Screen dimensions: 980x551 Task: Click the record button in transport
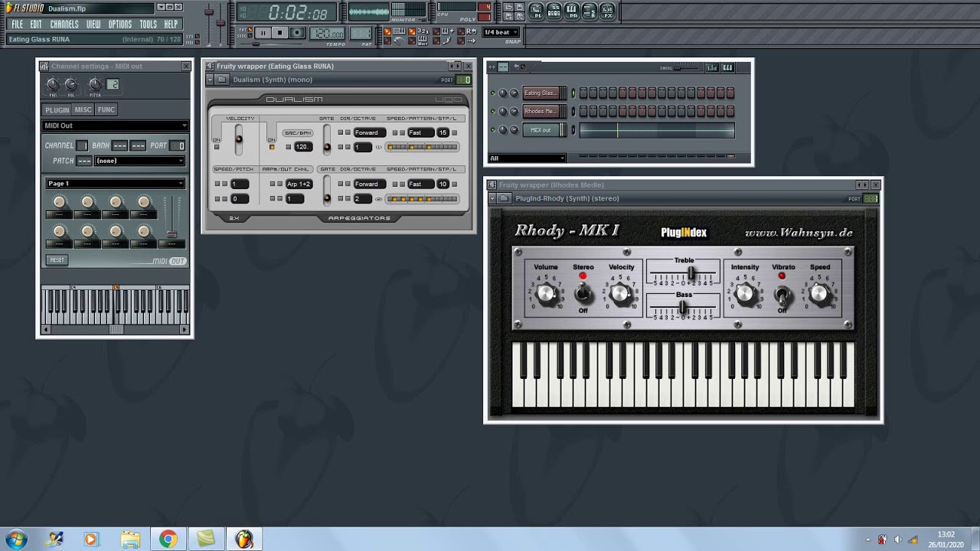click(297, 33)
